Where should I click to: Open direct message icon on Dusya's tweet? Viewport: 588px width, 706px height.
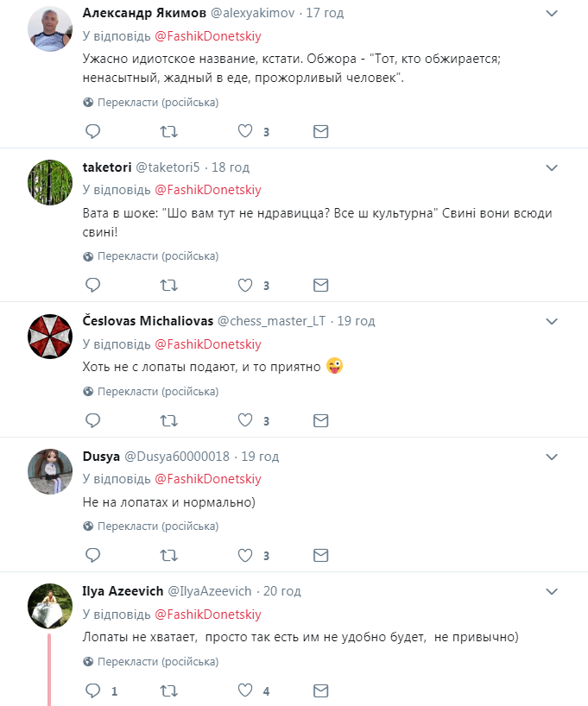[x=320, y=555]
